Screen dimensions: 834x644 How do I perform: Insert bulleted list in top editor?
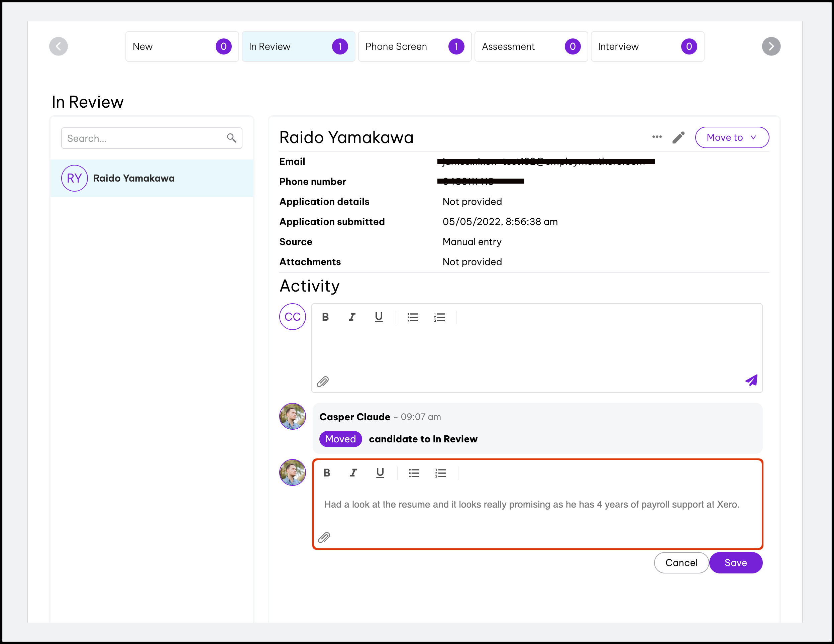pos(413,317)
